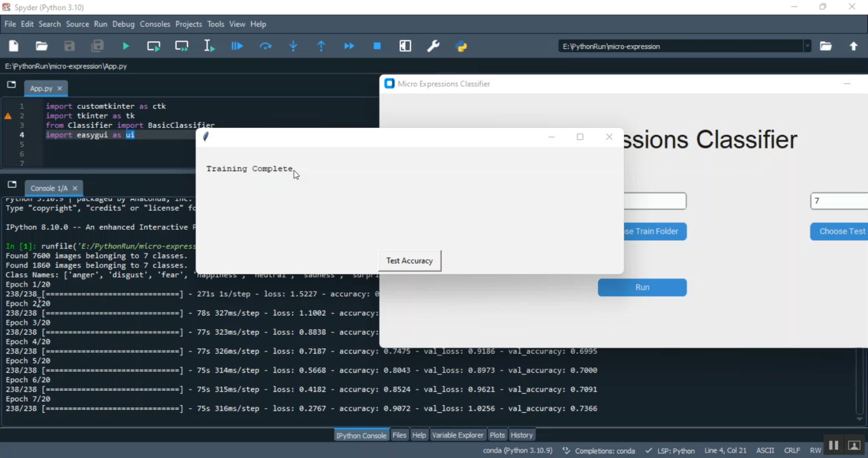Run the file with the green play icon

126,46
